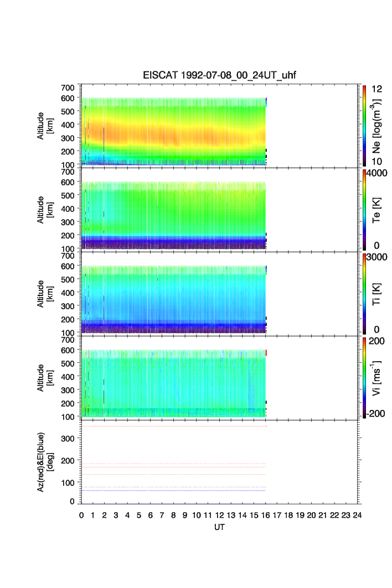Image resolution: width=392 pixels, height=588 pixels.
Task: Click the UT x-axis title
Action: tap(219, 527)
